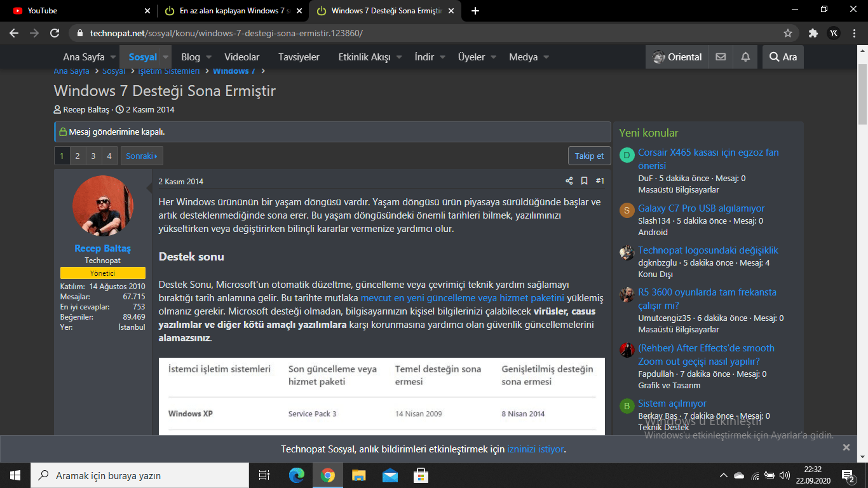Expand the Medya dropdown arrow
Screen dimensions: 868x488
pyautogui.click(x=546, y=57)
